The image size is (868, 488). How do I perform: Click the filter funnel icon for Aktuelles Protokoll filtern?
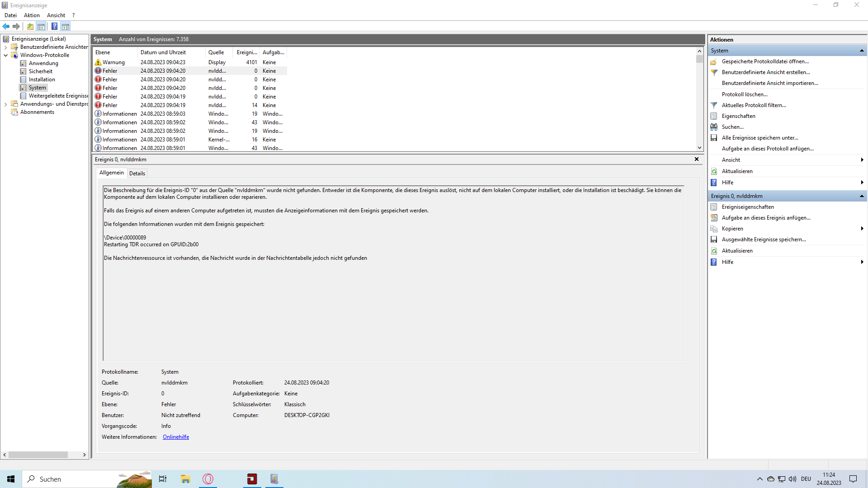click(714, 105)
